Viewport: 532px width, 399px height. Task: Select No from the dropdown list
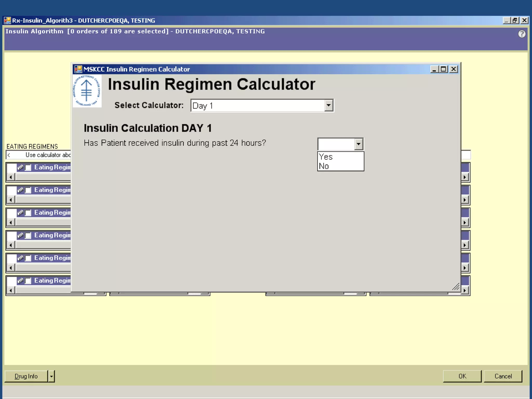[x=341, y=166]
